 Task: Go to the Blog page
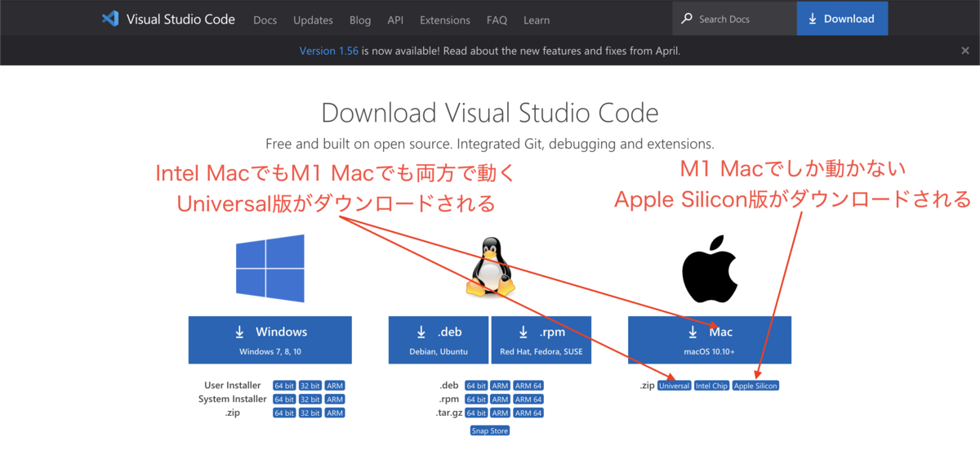click(360, 20)
